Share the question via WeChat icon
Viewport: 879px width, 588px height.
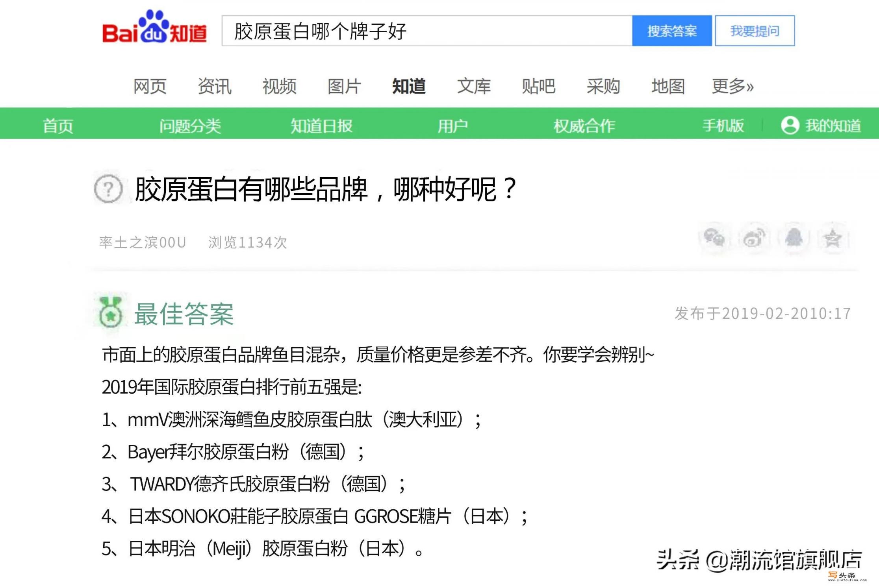click(x=714, y=238)
